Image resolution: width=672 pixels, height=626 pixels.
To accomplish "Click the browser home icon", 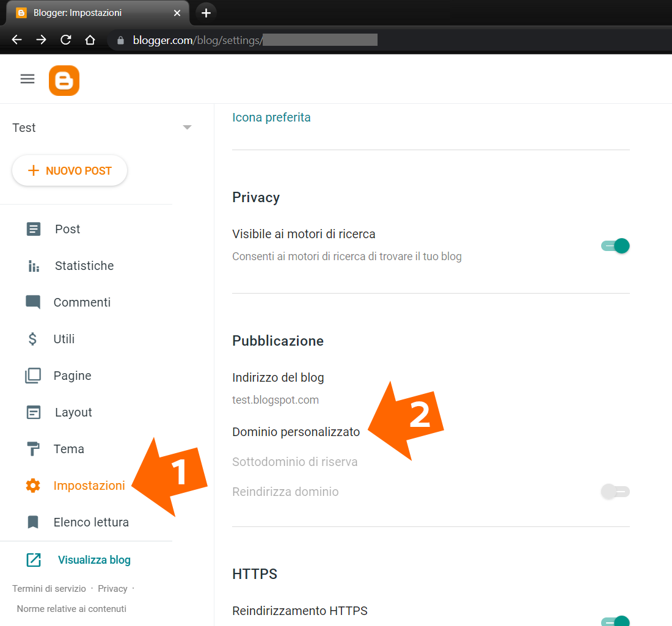I will 90,40.
